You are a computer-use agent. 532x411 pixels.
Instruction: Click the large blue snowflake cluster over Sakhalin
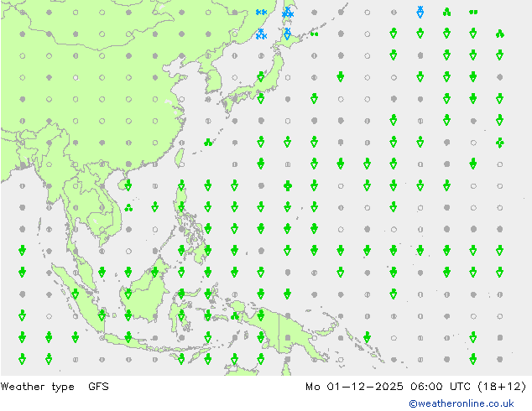pos(288,13)
